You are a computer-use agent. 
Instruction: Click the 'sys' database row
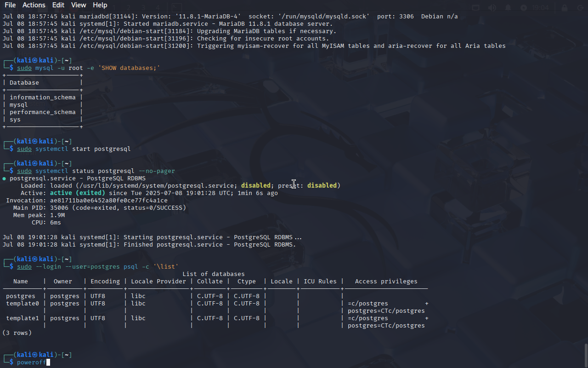pyautogui.click(x=15, y=120)
